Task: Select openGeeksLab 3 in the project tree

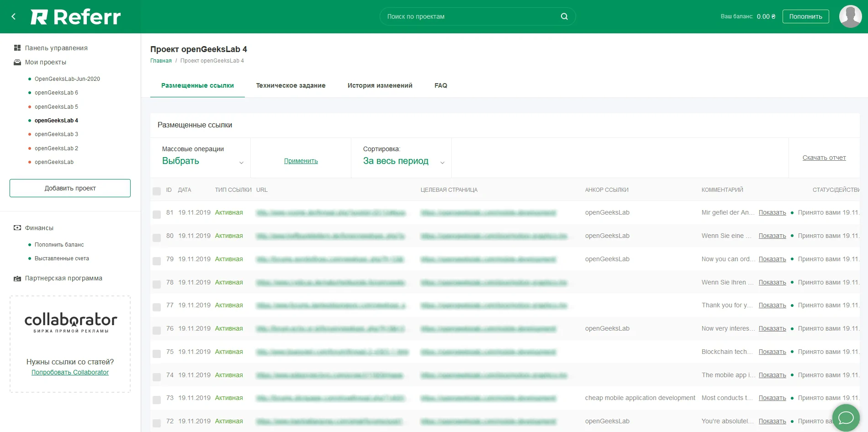Action: pos(56,134)
